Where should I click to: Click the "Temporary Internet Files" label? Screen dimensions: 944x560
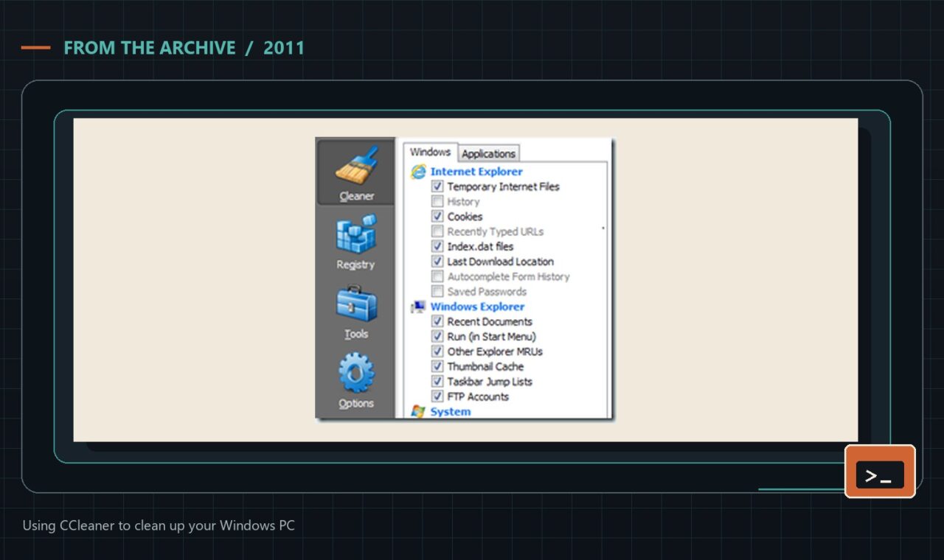[504, 187]
